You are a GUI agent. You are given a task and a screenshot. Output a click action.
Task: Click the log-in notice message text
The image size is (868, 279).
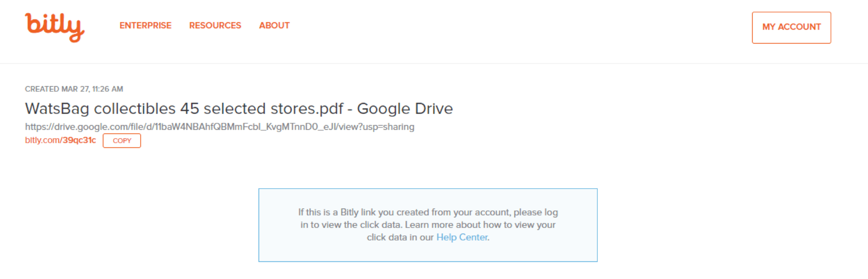[428, 225]
